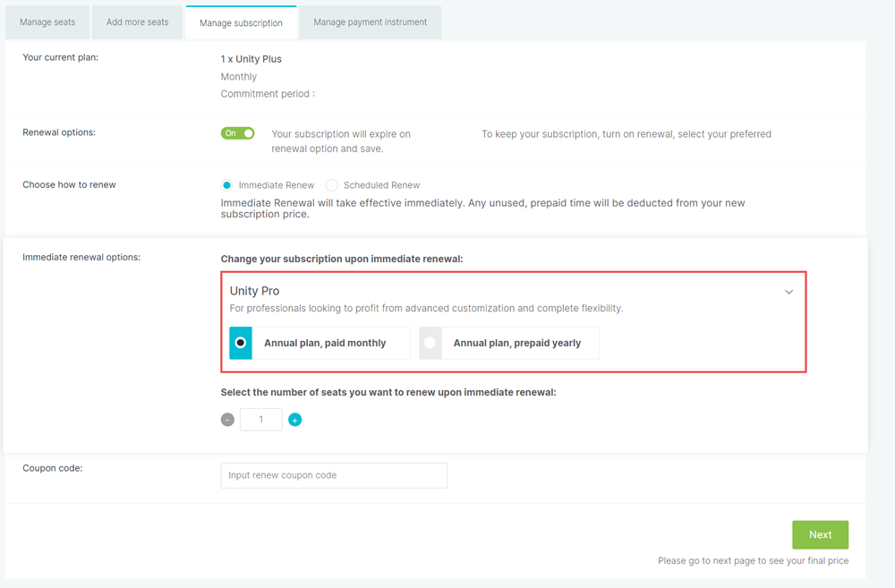Turn off the renewal On toggle
The image size is (895, 588).
coord(237,133)
